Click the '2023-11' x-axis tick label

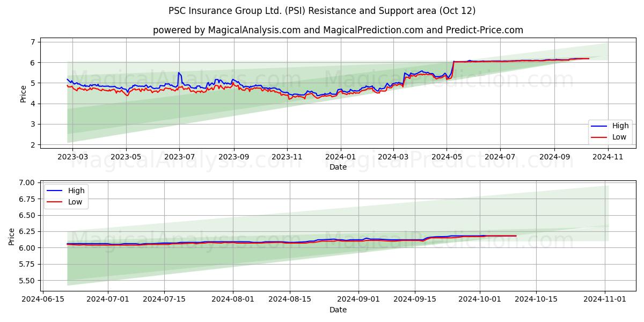(x=287, y=156)
